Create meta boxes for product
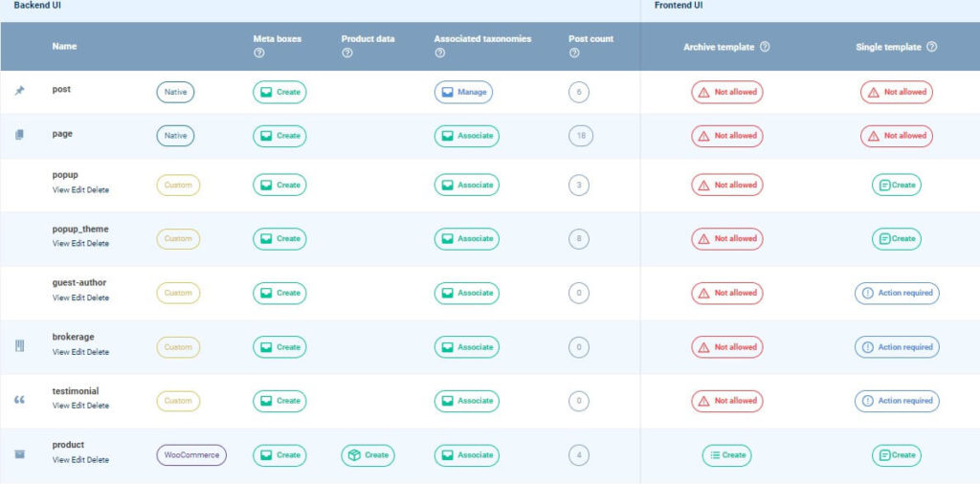The image size is (980, 484). point(279,455)
